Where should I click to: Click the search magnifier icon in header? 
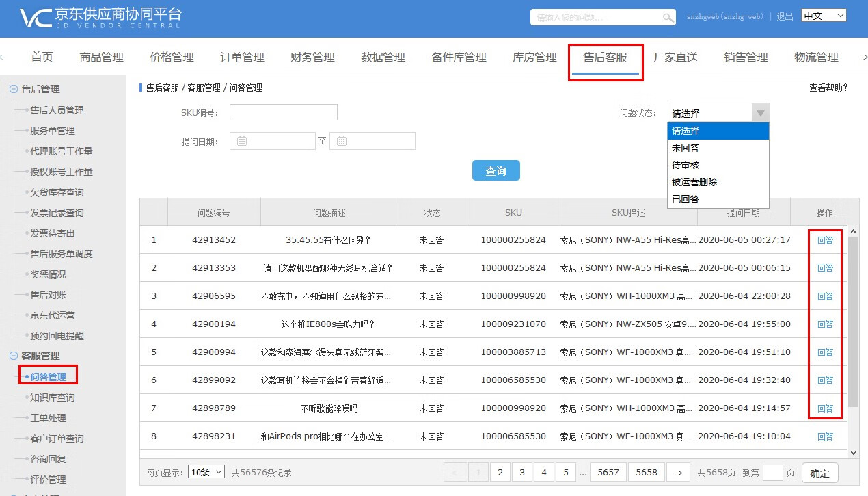click(x=668, y=17)
